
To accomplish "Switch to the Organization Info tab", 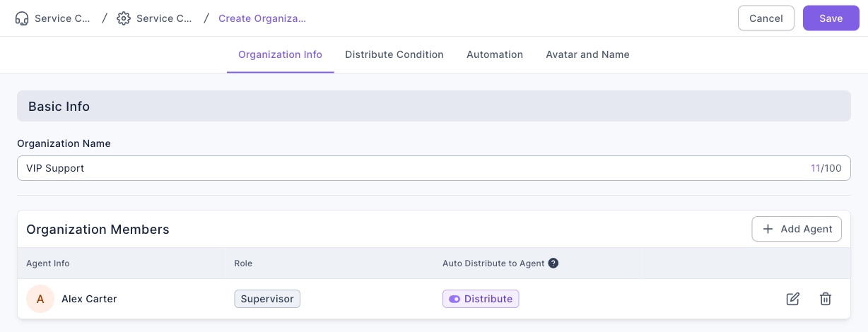I will tap(280, 54).
